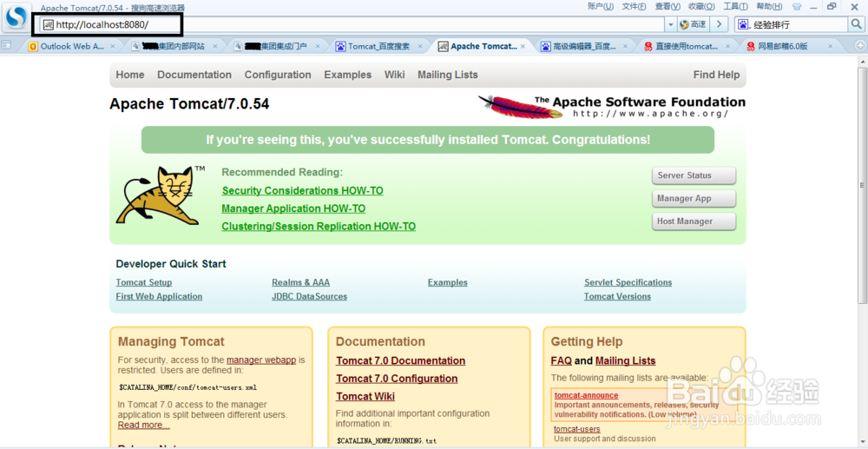Viewport: 868px width, 449px height.
Task: Open Mailing Lists in nav bar
Action: (448, 75)
